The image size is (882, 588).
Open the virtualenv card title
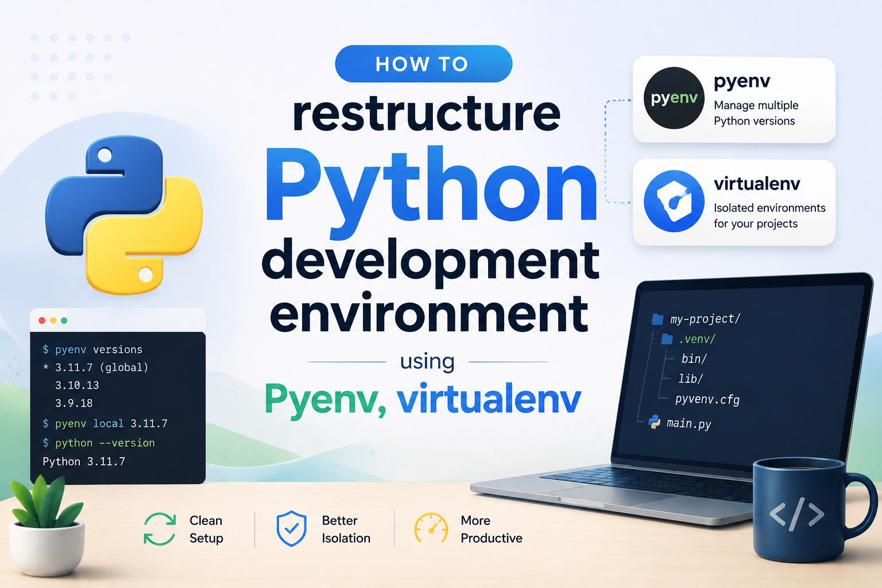click(757, 184)
